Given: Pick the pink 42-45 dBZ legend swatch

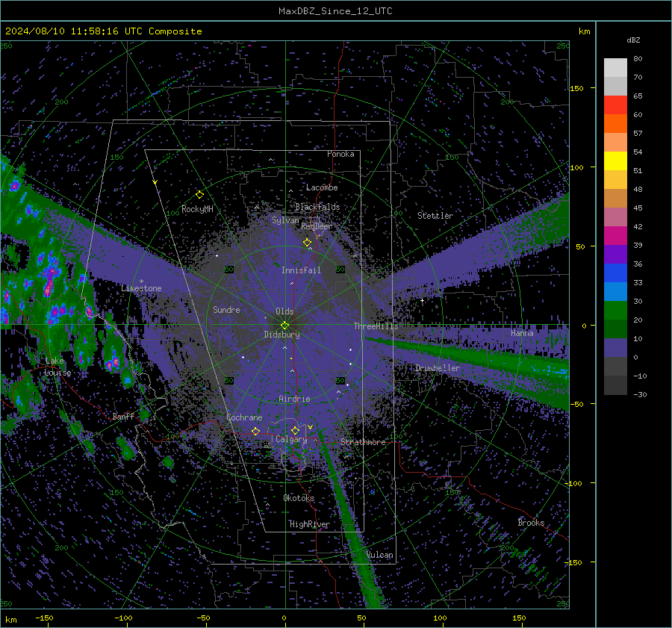Looking at the screenshot, I should click(615, 217).
